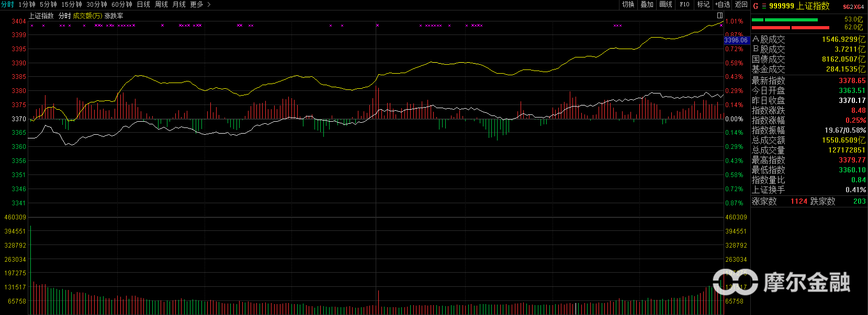This screenshot has height=315, width=868.
Task: Click the arrow next to 更多
Action: 209,4
